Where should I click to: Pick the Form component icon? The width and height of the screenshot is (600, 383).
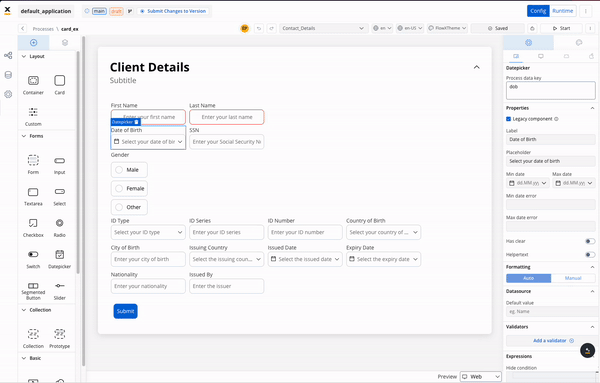33,160
